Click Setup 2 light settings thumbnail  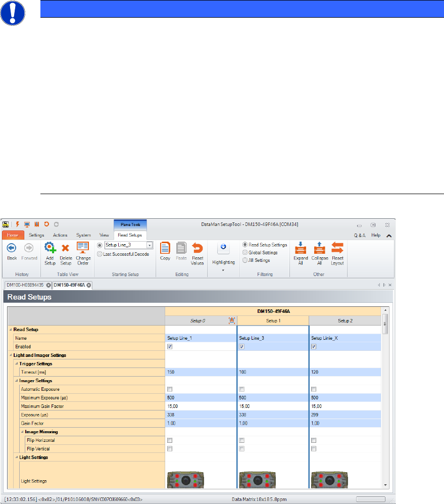tap(330, 480)
